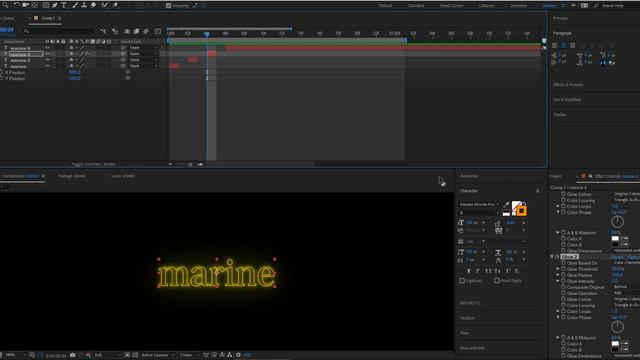Collapse the Glow 2 effect
The width and height of the screenshot is (640, 360).
(x=552, y=257)
